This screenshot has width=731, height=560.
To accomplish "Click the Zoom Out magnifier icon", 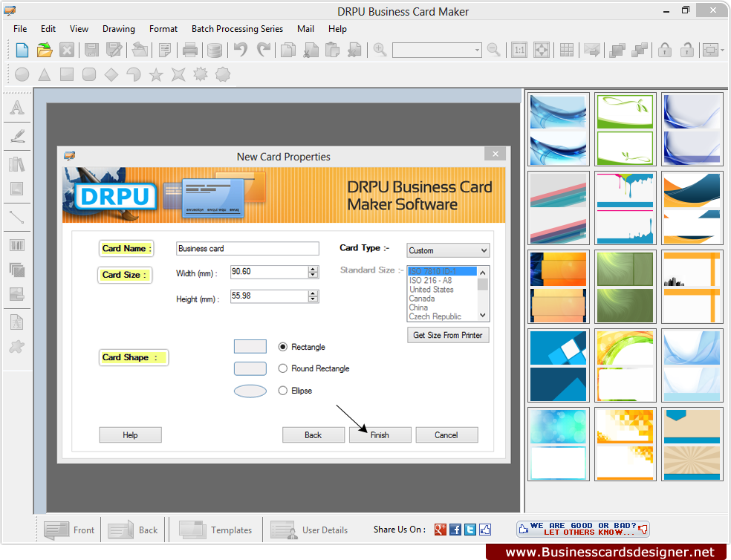I will tap(494, 50).
